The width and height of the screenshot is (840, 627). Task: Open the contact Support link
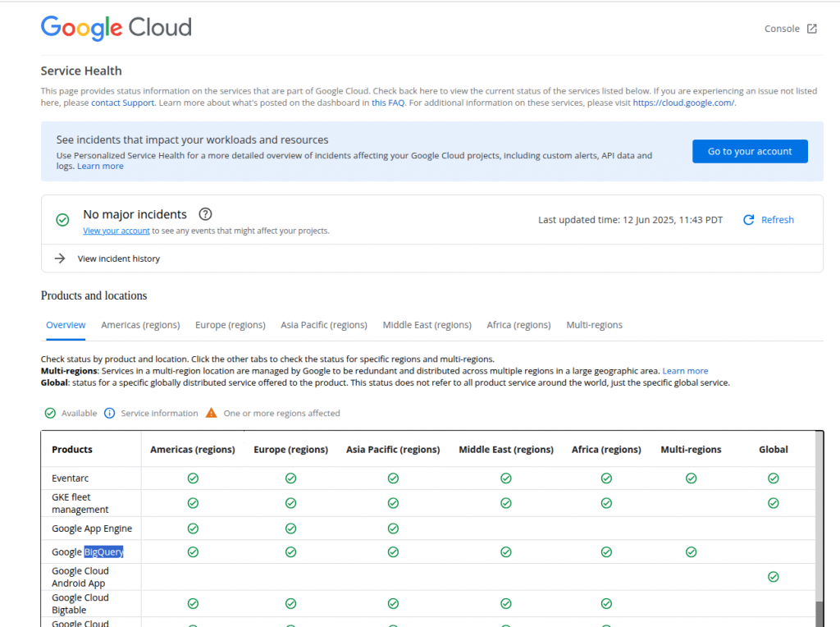coord(122,103)
